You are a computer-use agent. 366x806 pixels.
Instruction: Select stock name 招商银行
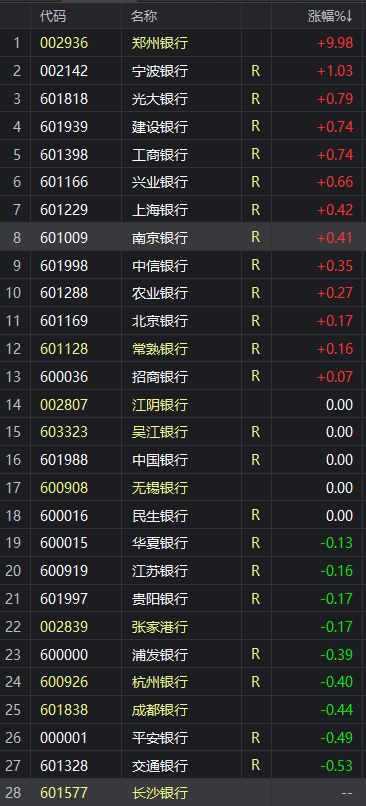(x=160, y=377)
